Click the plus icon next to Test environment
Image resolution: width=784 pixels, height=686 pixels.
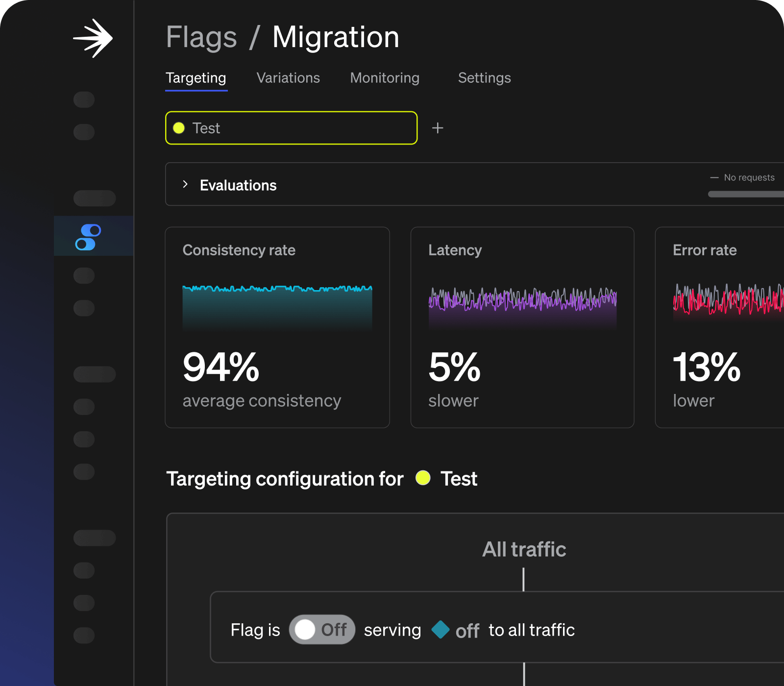438,128
